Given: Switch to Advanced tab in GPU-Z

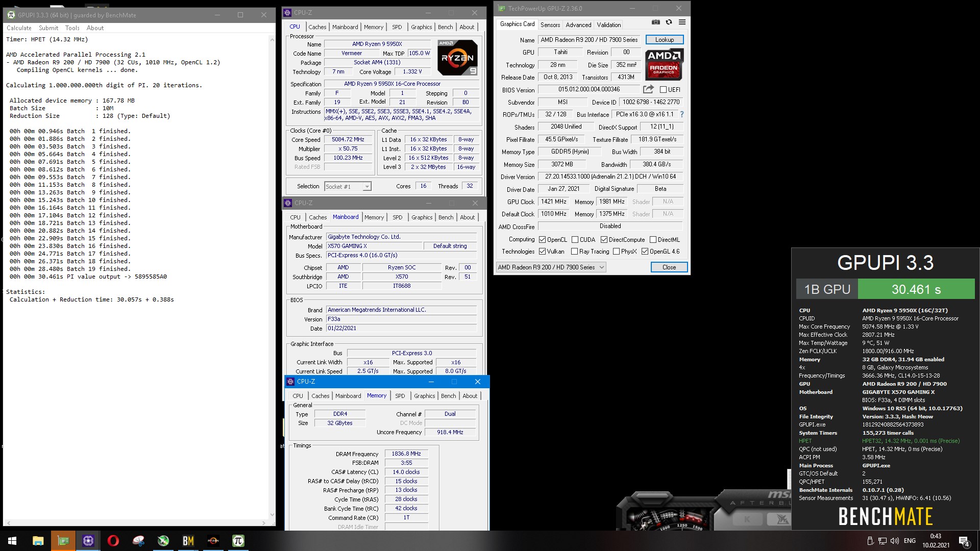Looking at the screenshot, I should pyautogui.click(x=578, y=24).
